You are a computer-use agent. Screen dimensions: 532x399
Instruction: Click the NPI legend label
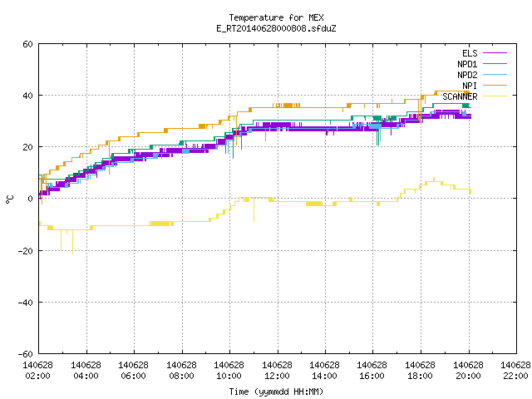[x=470, y=86]
